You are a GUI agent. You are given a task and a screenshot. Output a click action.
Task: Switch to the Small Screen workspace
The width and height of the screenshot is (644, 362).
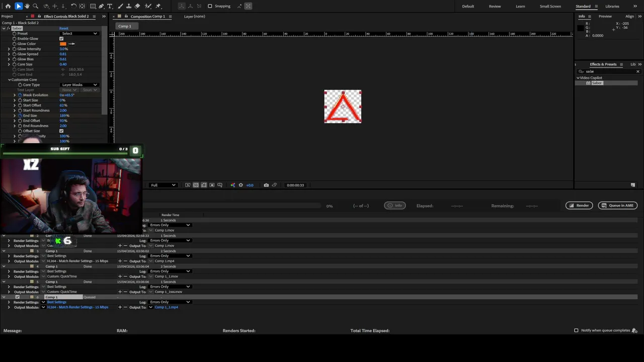coord(550,6)
